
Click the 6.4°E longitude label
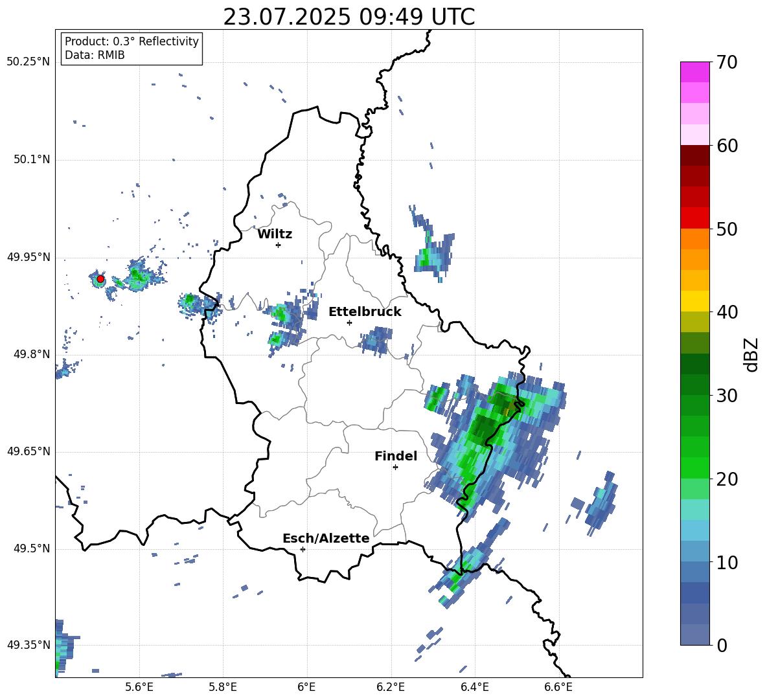[x=474, y=687]
